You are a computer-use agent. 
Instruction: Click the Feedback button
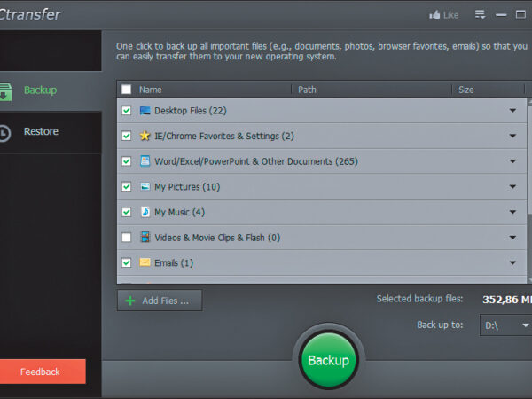pyautogui.click(x=43, y=372)
